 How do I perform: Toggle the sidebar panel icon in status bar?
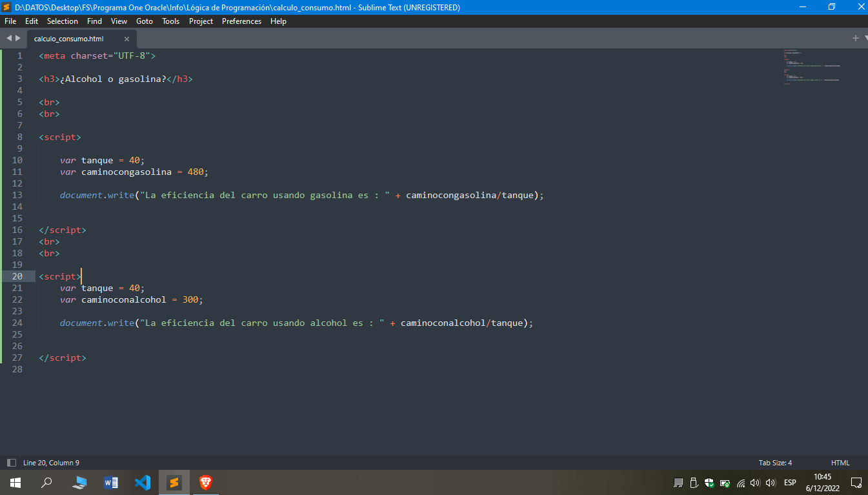11,463
